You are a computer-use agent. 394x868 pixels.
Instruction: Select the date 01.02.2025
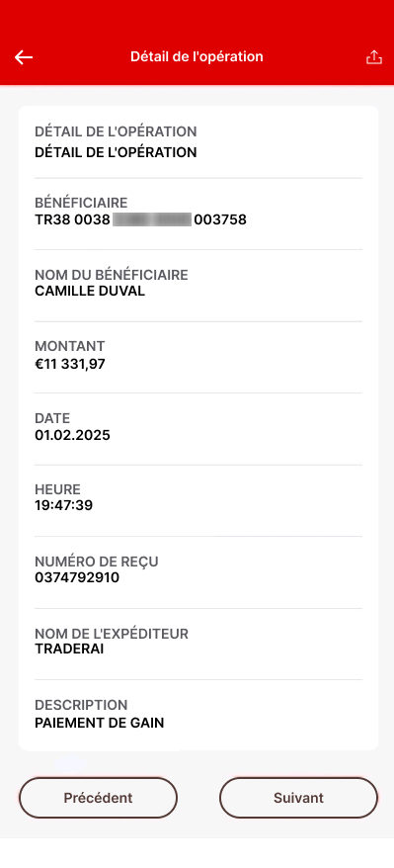tap(72, 435)
